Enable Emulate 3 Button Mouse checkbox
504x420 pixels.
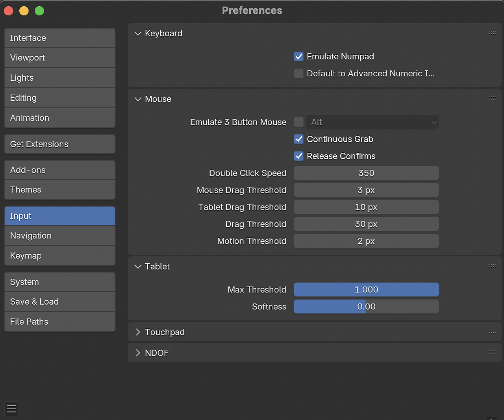coord(299,122)
